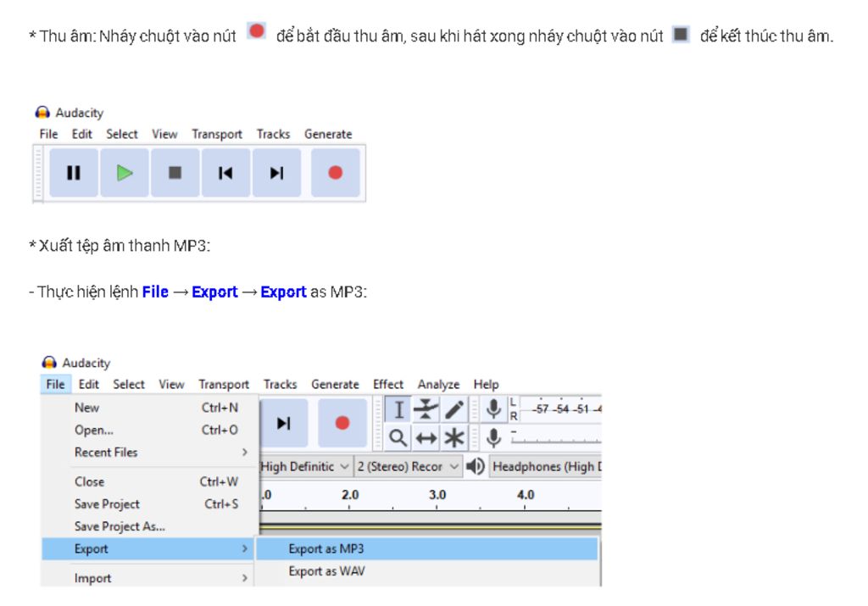Select the Envelope tool

click(x=426, y=409)
